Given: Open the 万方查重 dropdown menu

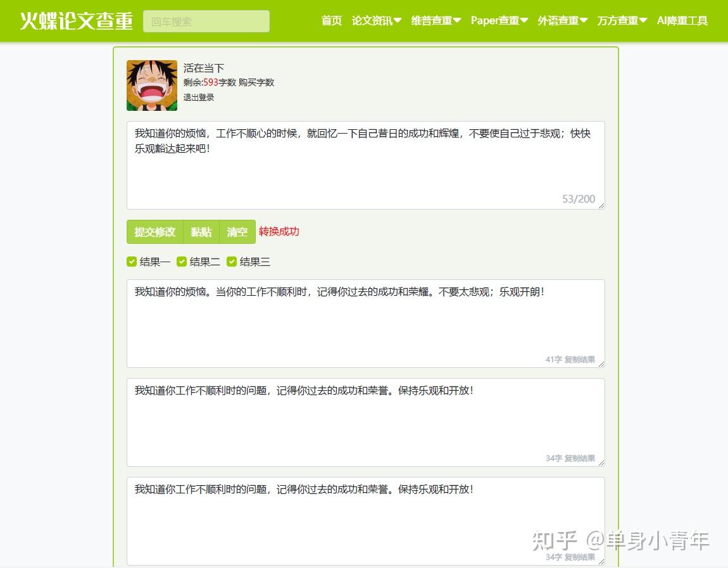Looking at the screenshot, I should click(621, 20).
